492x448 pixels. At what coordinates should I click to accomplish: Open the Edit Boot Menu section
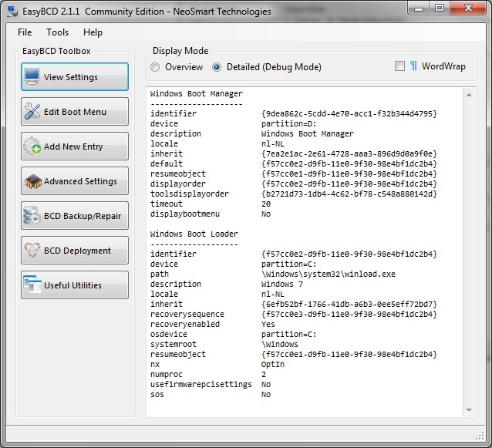pos(75,111)
